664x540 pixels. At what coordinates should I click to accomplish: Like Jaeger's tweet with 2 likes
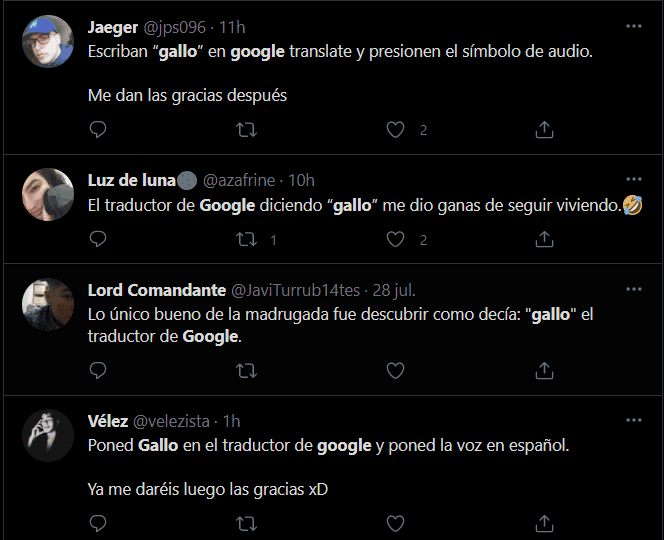tap(395, 130)
